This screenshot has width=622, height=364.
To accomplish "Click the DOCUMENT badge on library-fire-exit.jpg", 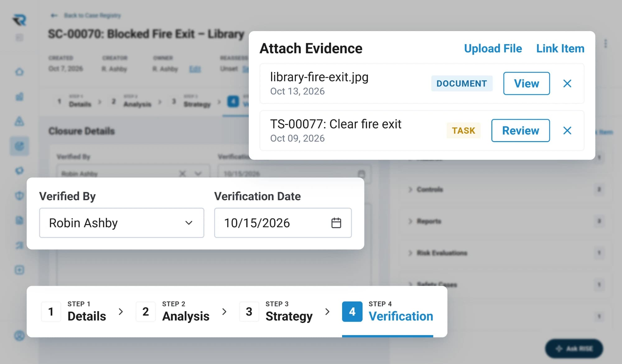I will tap(462, 83).
